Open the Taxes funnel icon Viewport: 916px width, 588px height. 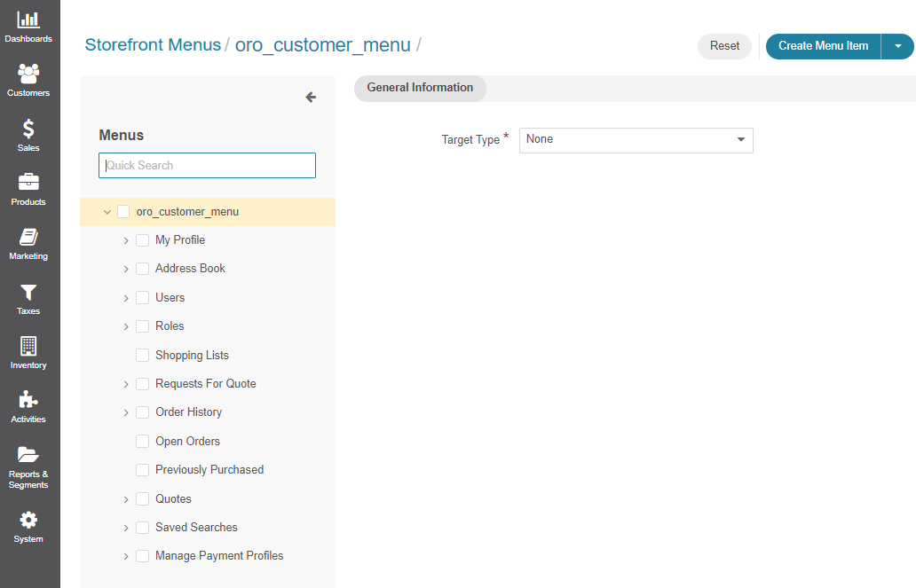click(28, 292)
